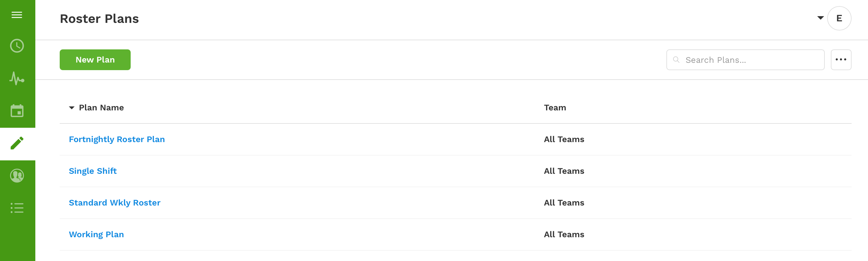Click the Plan Name column header
This screenshot has width=868, height=261.
101,108
